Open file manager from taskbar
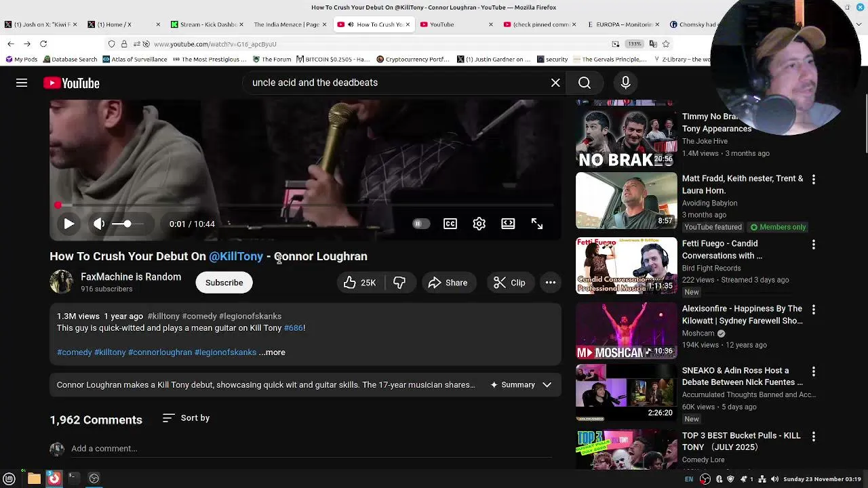The height and width of the screenshot is (488, 868). point(34,479)
